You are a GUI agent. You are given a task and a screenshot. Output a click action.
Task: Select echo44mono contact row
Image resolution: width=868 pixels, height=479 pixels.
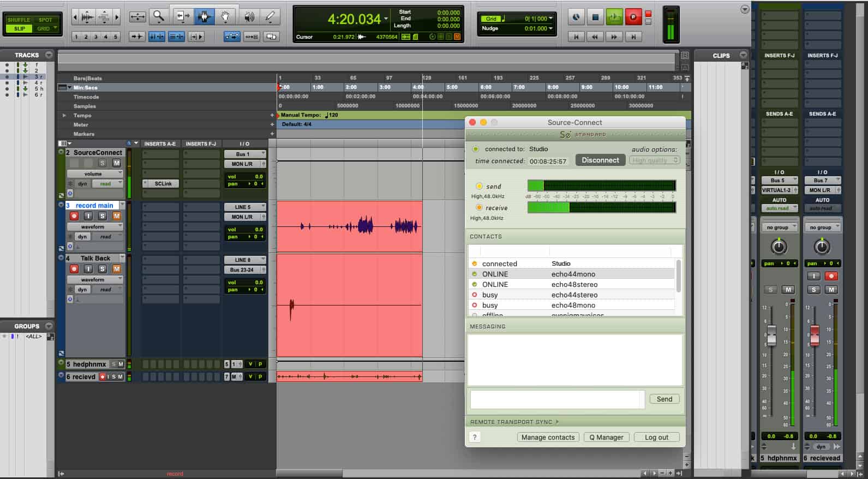pos(572,274)
